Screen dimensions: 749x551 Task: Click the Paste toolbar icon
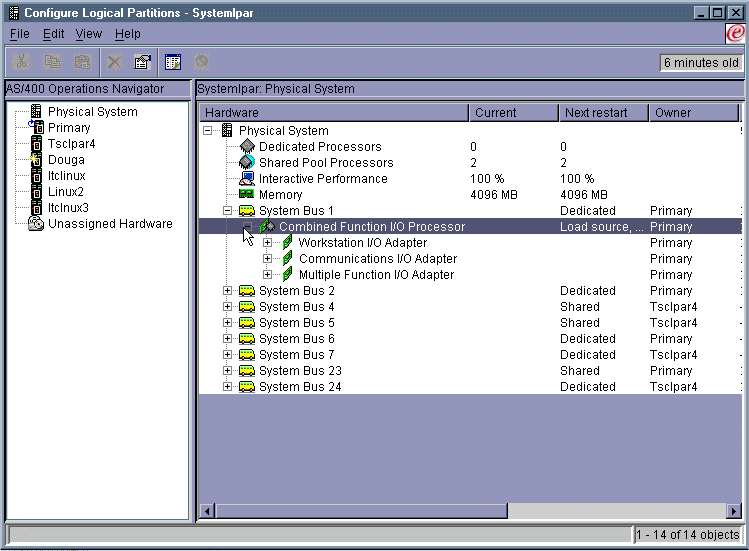click(x=82, y=62)
